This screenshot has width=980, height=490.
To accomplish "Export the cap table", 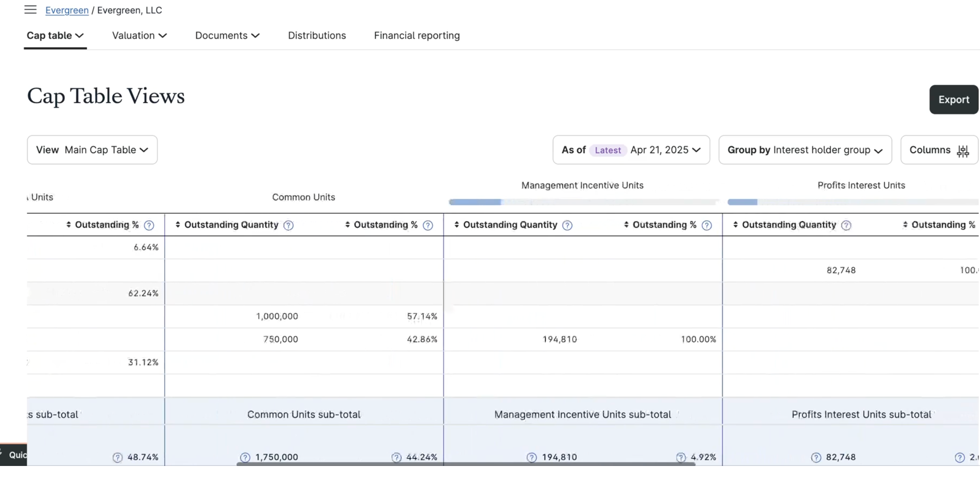I will coord(954,100).
